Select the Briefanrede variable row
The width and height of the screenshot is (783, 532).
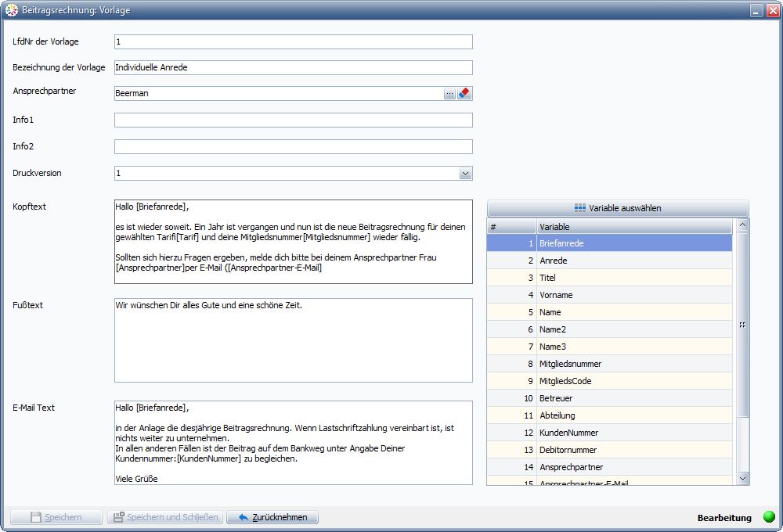pos(610,243)
